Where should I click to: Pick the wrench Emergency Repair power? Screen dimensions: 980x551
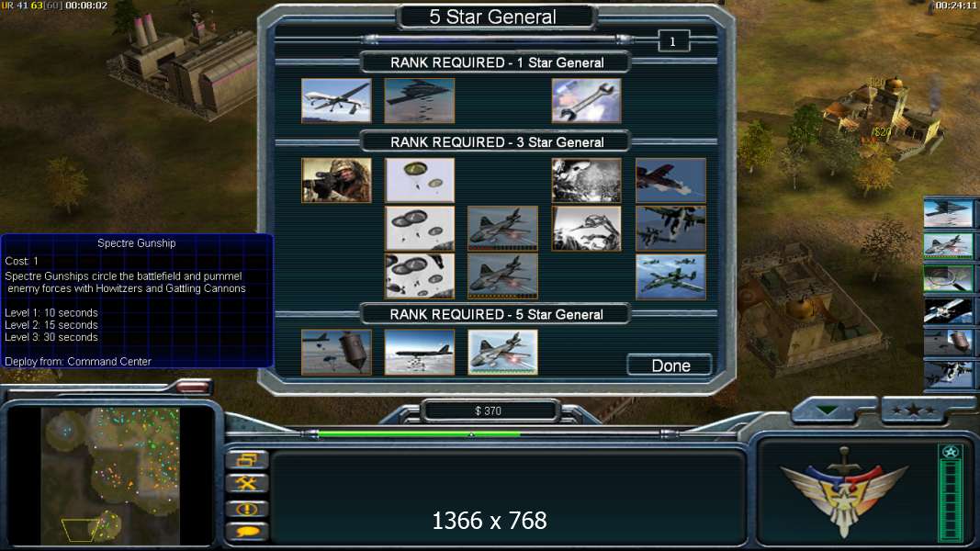(586, 100)
